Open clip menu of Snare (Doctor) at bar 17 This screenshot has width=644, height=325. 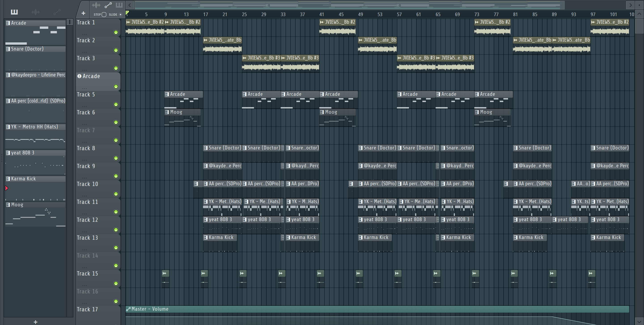tap(205, 148)
